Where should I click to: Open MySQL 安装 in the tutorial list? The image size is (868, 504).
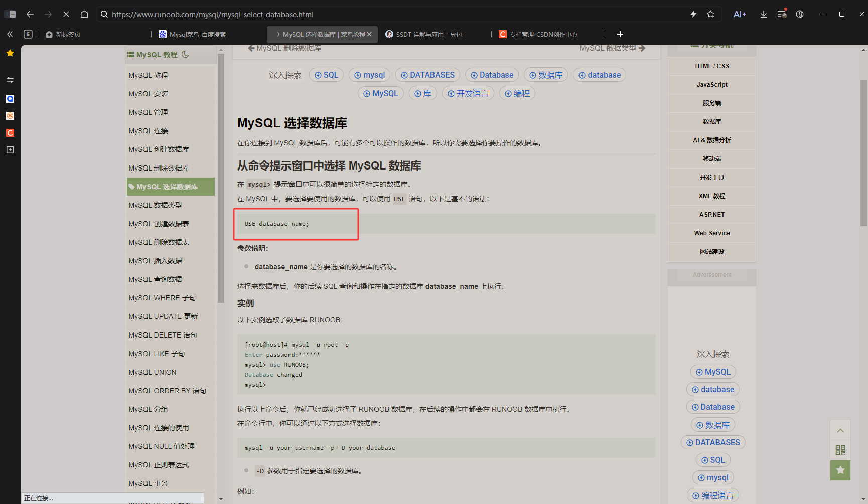tap(148, 94)
